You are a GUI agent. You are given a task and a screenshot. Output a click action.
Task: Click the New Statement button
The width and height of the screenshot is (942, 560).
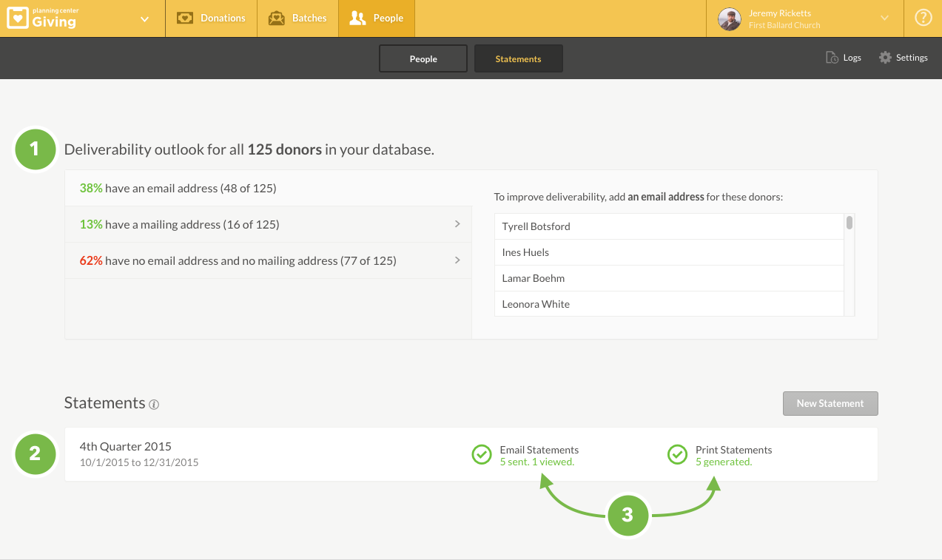[x=830, y=403]
